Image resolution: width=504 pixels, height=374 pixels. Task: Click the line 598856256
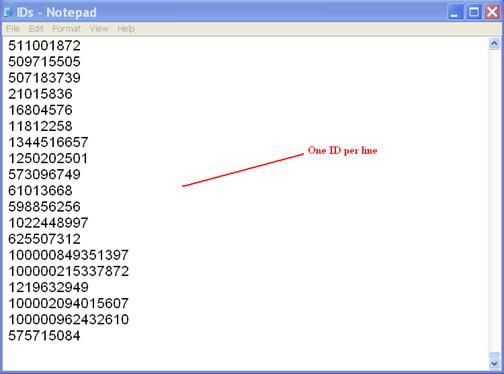tap(44, 207)
